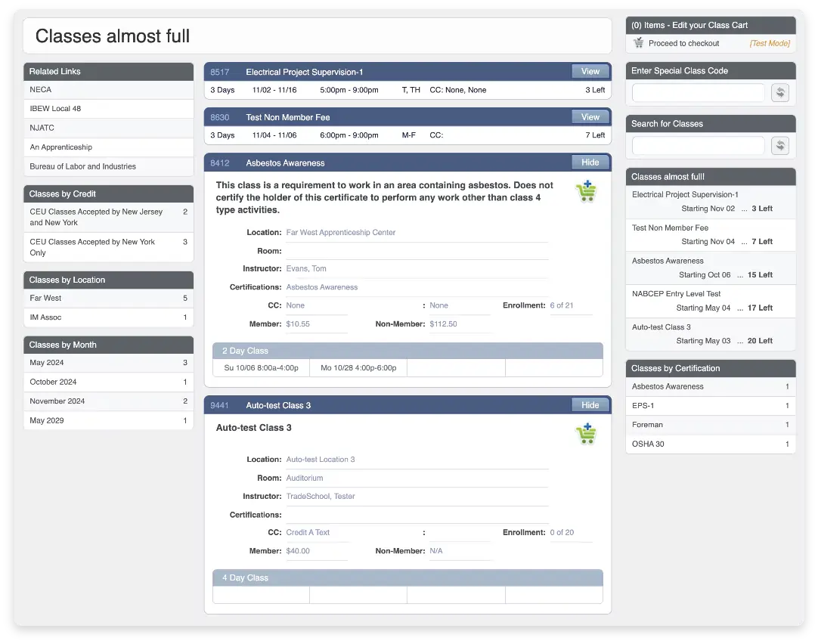This screenshot has height=644, width=818.
Task: Select CEU Classes Accepted by New York Only
Action: click(92, 247)
